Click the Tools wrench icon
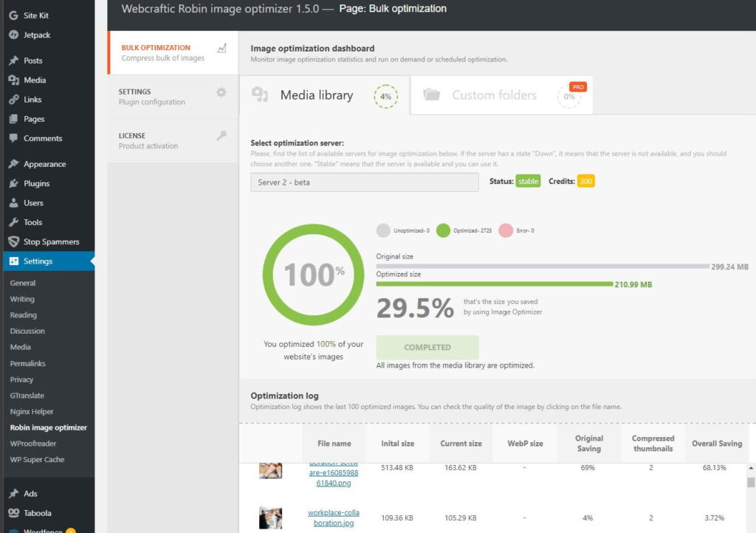Image resolution: width=756 pixels, height=533 pixels. point(13,222)
